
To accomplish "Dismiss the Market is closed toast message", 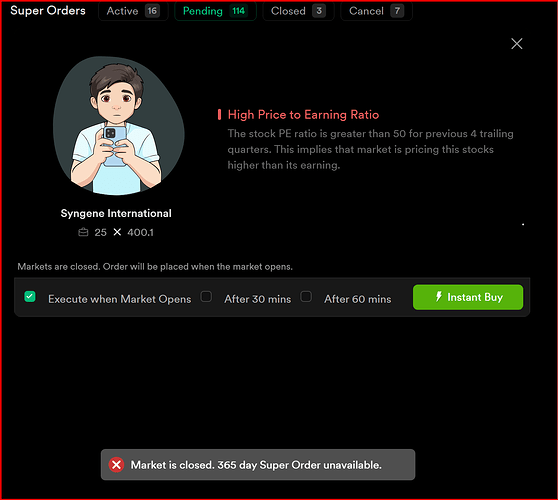I will (x=258, y=464).
